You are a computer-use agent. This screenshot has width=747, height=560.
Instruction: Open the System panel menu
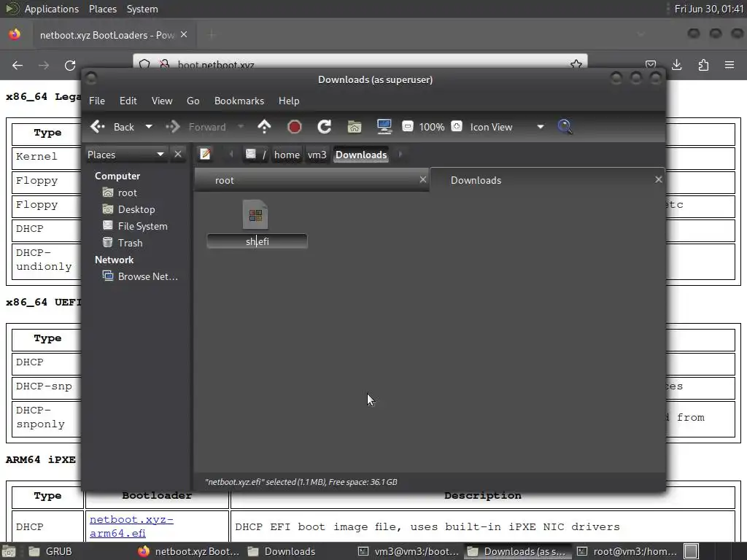(x=142, y=9)
